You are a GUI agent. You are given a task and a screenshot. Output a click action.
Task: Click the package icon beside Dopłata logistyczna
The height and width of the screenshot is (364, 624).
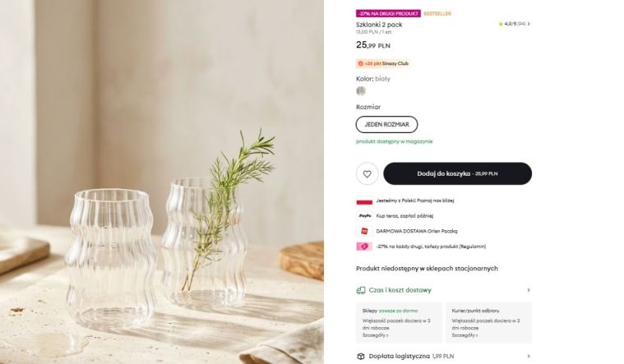(x=361, y=357)
